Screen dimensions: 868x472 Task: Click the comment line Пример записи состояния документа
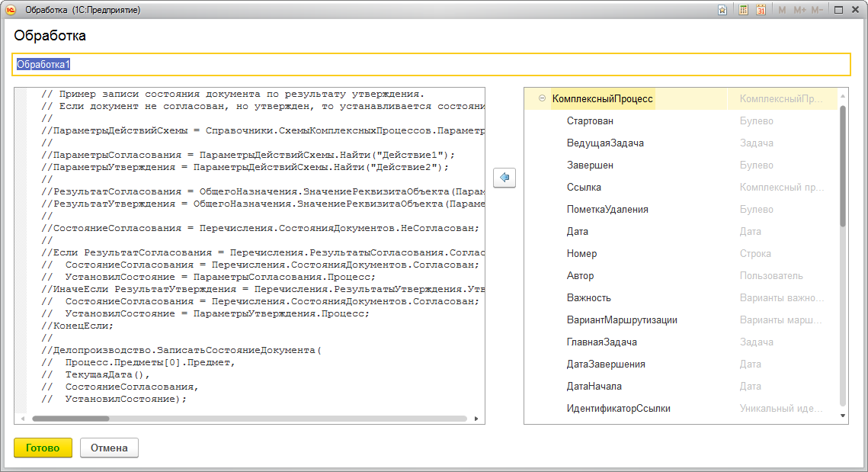(x=232, y=95)
